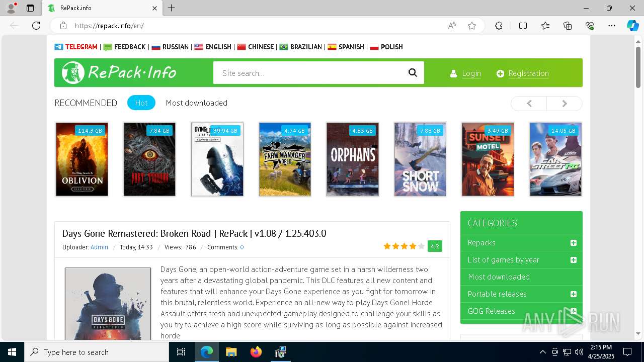Click the Login link
The image size is (644, 362).
tap(471, 73)
